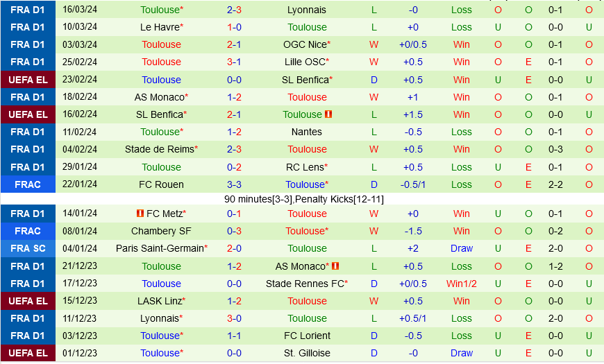
Task: Open the FC Lorient team link
Action: (307, 336)
